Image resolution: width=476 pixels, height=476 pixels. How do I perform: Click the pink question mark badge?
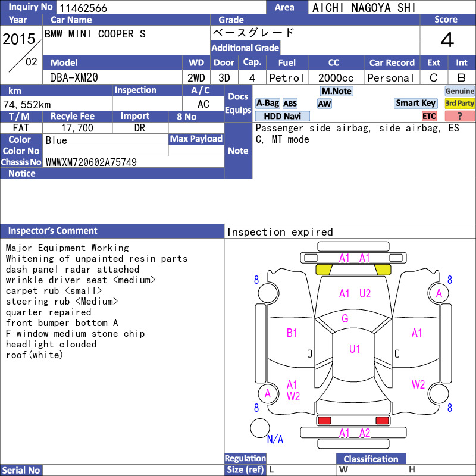point(459,116)
